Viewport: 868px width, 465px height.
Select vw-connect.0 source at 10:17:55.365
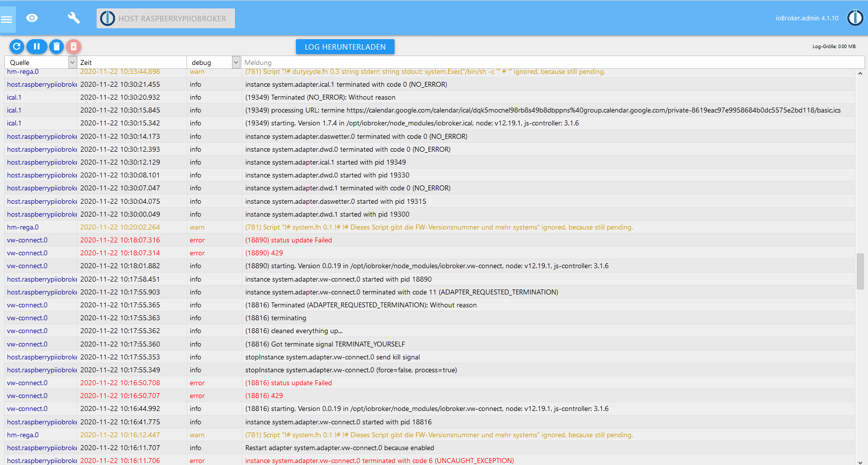coord(27,305)
